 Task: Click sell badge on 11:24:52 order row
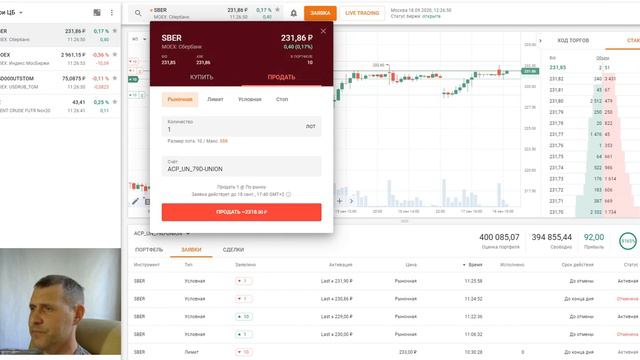(x=244, y=299)
